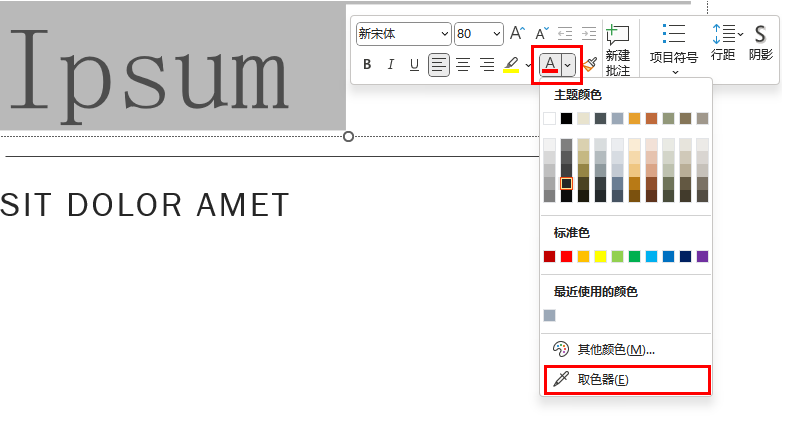Pick bright red standard color swatch
The height and width of the screenshot is (428, 792).
567,256
